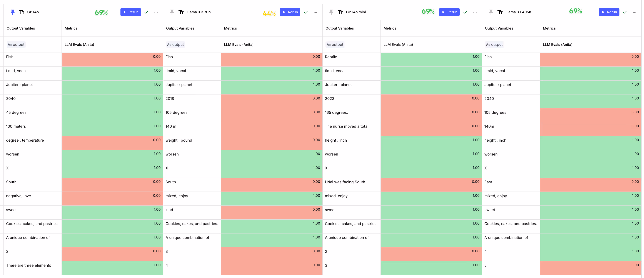Rerun the GPT4o evaluation
This screenshot has width=644, height=278.
130,12
